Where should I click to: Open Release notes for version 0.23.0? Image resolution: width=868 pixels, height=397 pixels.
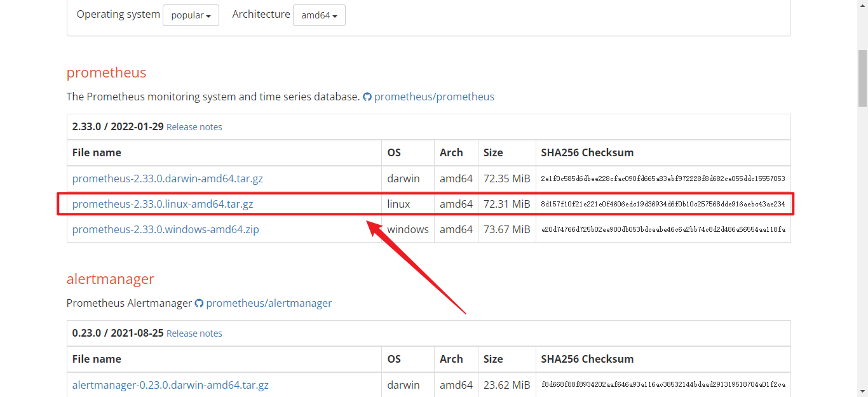(194, 333)
